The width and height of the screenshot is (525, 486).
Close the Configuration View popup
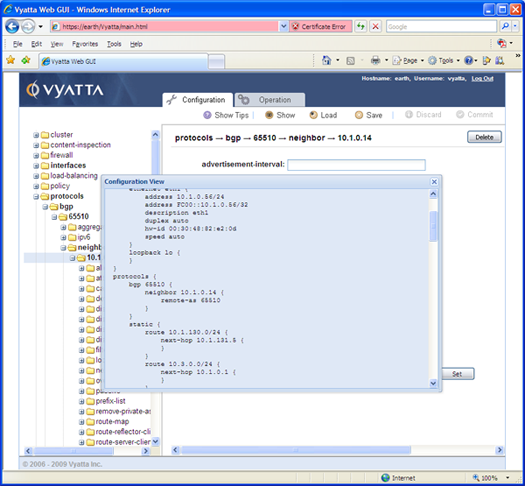(434, 182)
